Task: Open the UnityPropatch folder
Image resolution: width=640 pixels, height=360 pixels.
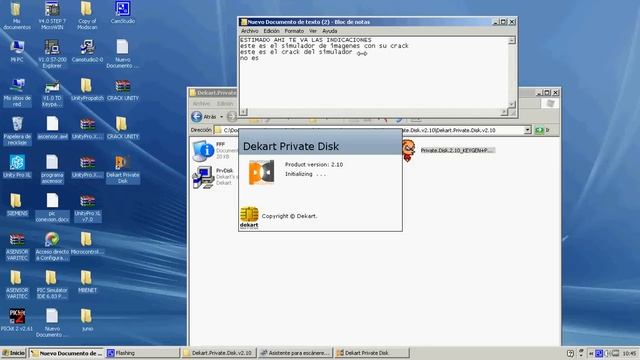Action: pyautogui.click(x=87, y=90)
